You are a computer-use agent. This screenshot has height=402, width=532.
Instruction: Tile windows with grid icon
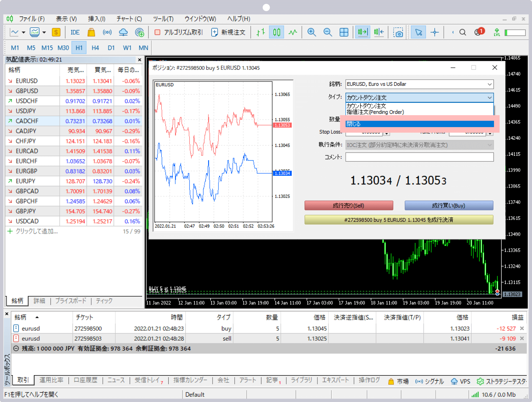344,32
